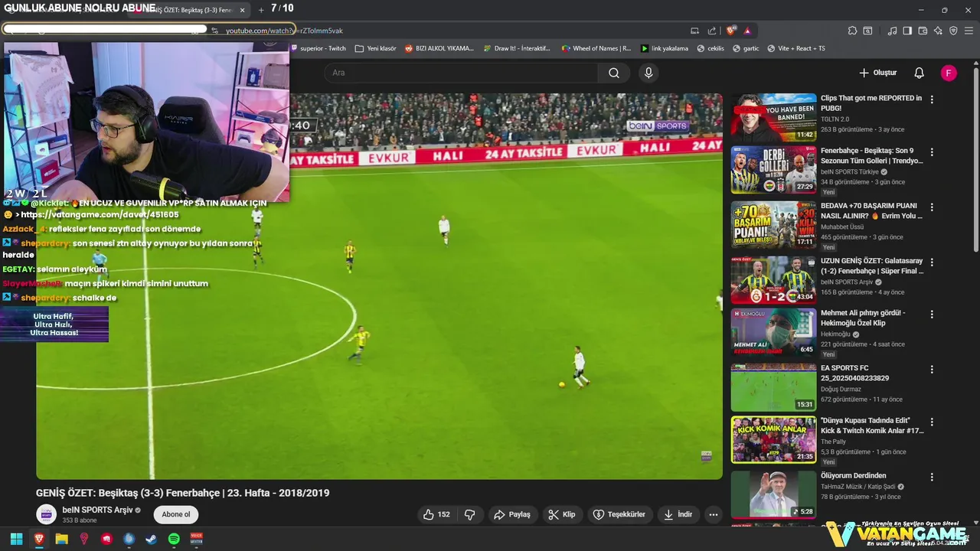The image size is (980, 551).
Task: Open the options menu for the UZUN GENİŞ ÖZET Galatasaray video
Action: 932,262
